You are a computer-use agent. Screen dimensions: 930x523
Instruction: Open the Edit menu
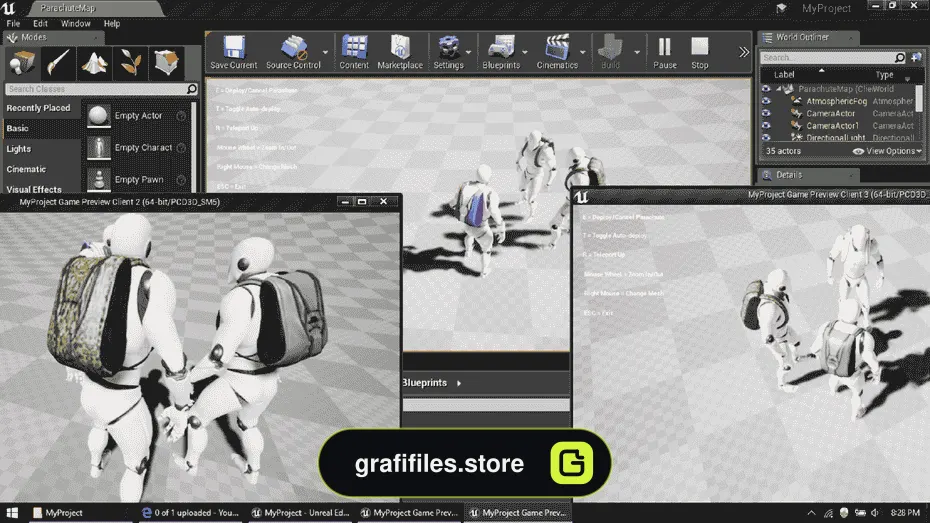coord(40,24)
